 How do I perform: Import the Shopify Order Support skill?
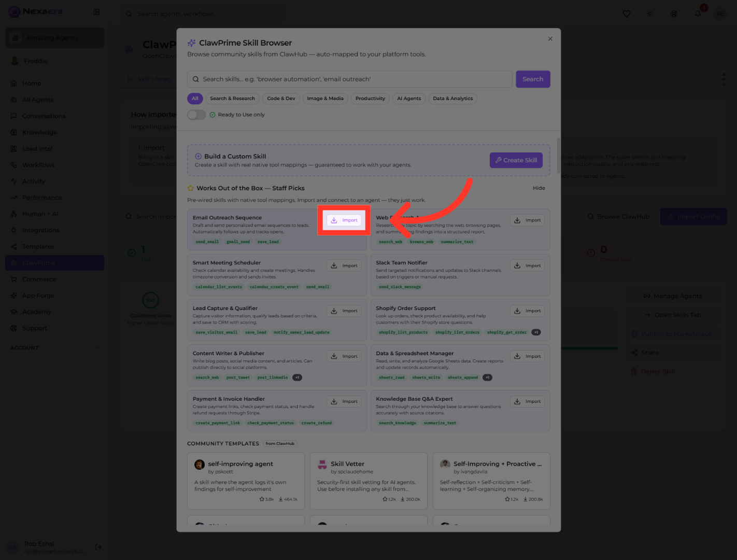pyautogui.click(x=527, y=311)
